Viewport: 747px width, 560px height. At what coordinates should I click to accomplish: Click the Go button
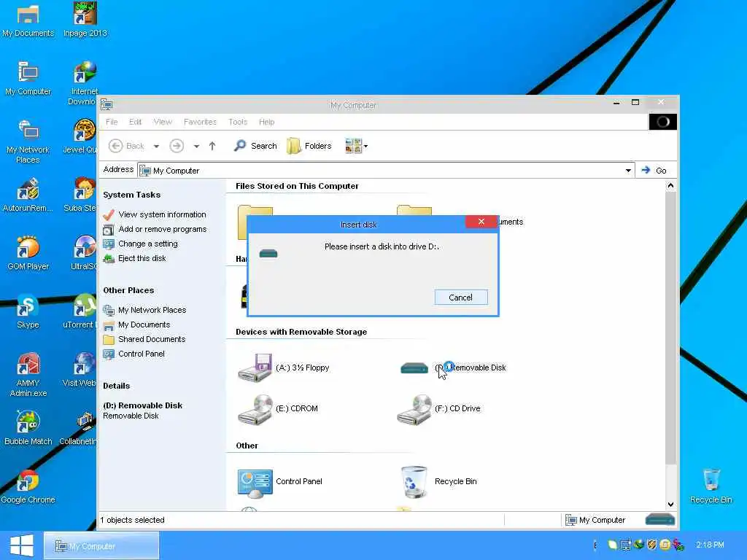pyautogui.click(x=654, y=171)
